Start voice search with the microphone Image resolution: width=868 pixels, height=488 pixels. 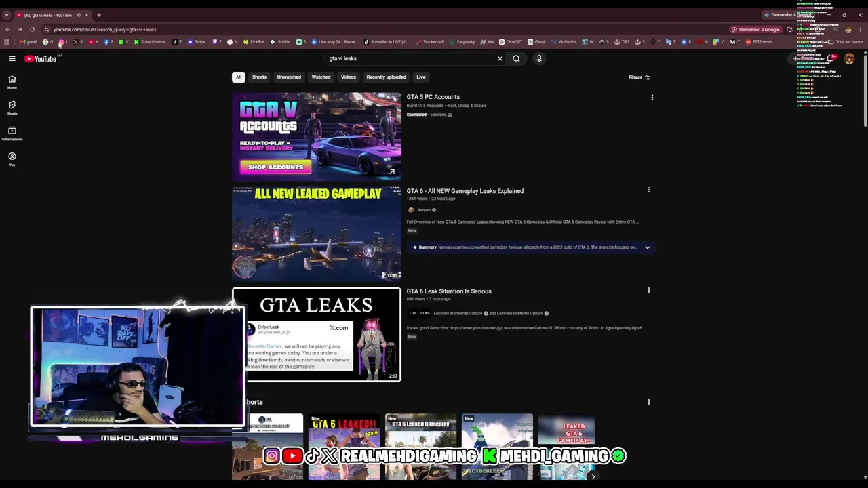pyautogui.click(x=539, y=58)
